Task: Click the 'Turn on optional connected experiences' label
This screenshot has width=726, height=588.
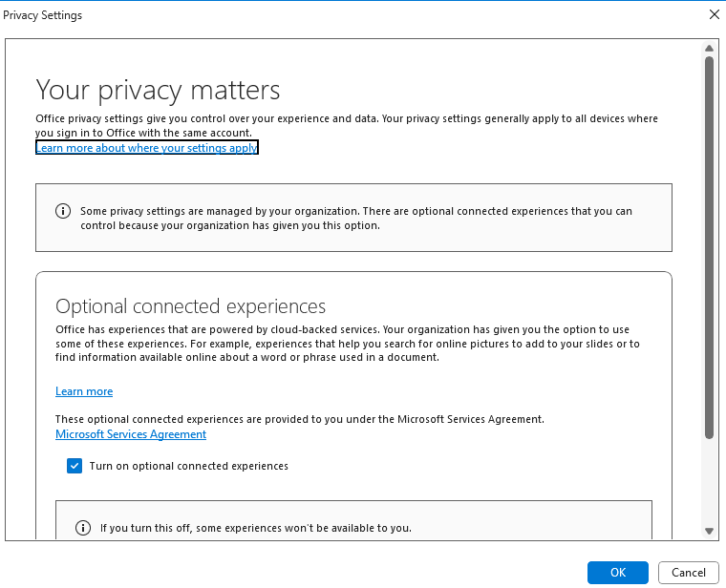Action: click(188, 466)
